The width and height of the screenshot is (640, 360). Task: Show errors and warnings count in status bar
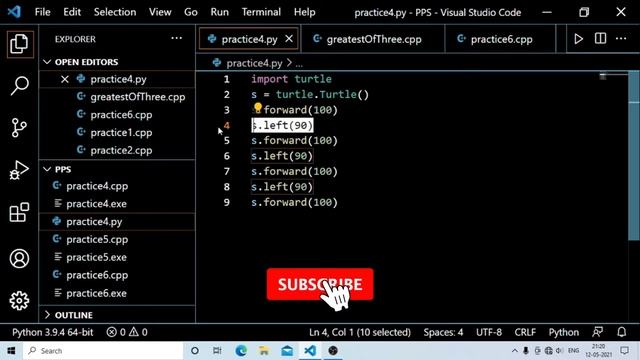[127, 332]
